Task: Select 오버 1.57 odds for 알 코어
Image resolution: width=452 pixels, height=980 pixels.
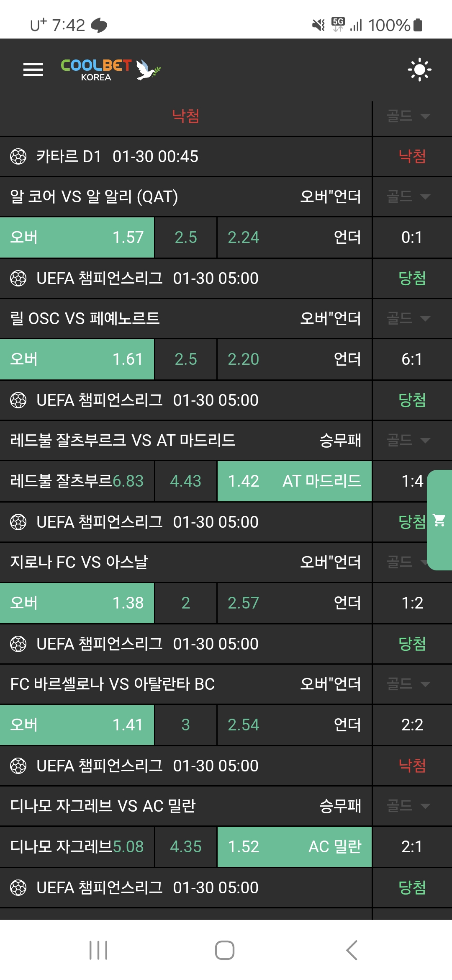Action: click(x=77, y=237)
